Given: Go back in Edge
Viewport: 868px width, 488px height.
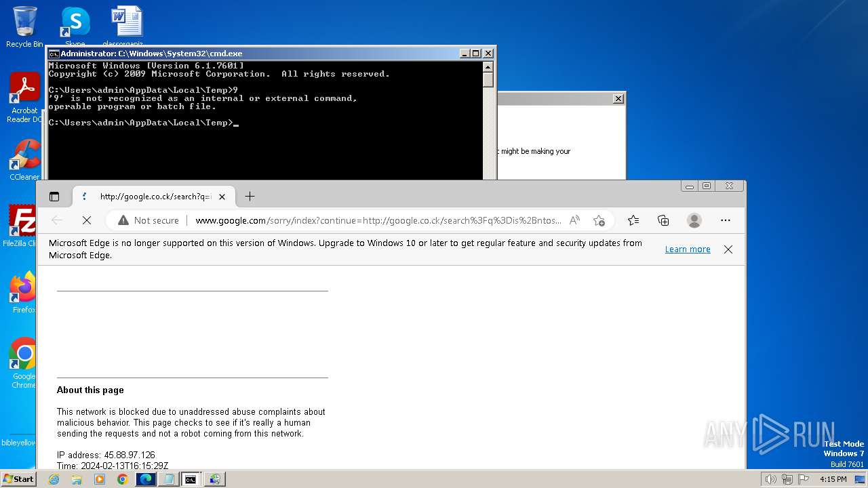Looking at the screenshot, I should [x=57, y=220].
